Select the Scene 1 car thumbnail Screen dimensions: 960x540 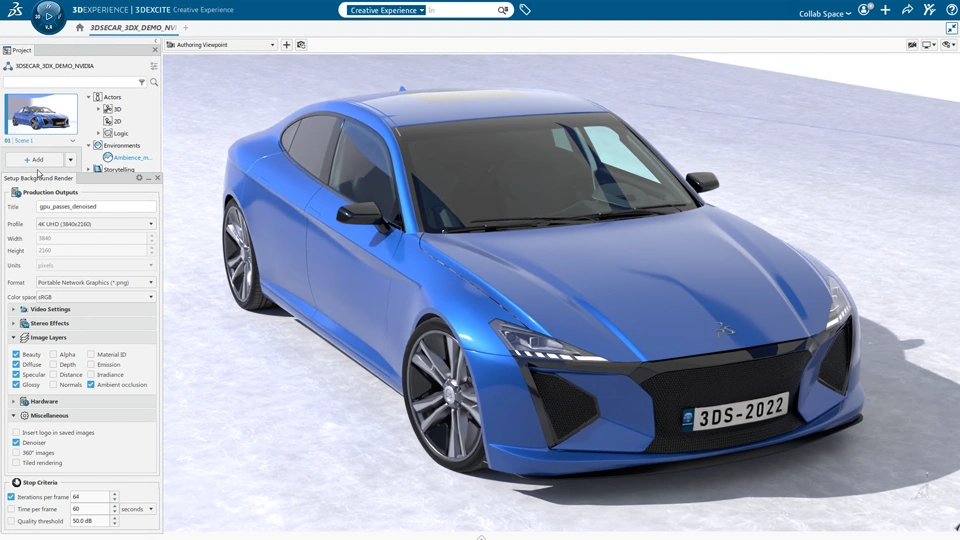[41, 114]
